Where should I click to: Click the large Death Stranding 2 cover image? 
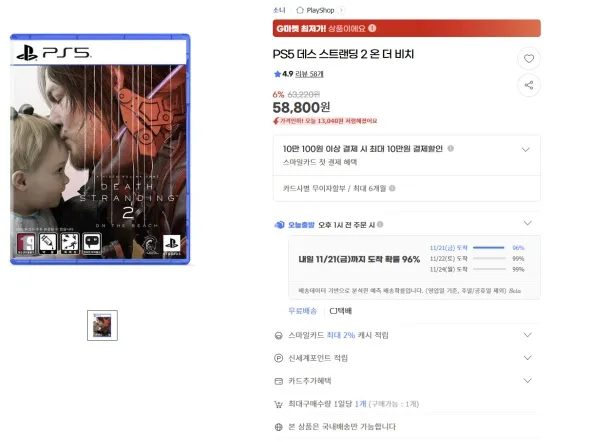pos(100,149)
